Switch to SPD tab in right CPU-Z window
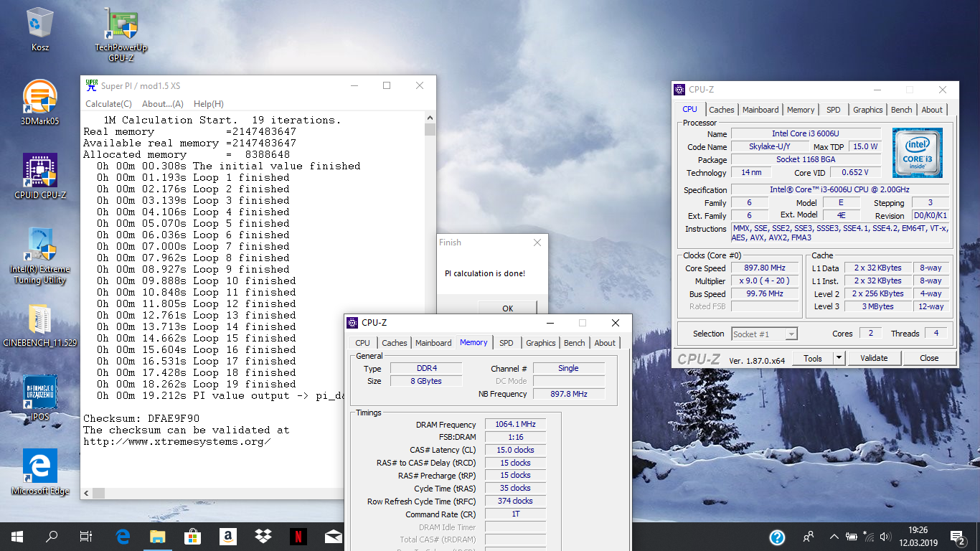The width and height of the screenshot is (980, 551). click(x=833, y=110)
